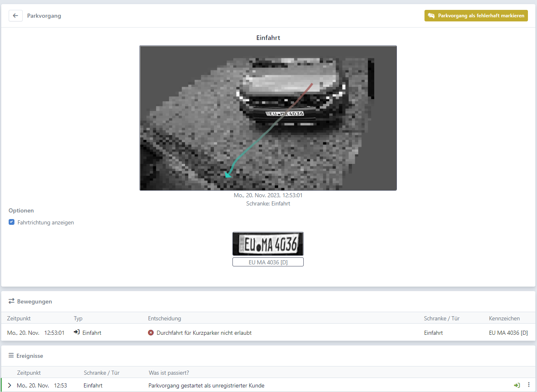Click 'Parkvorgang gestartet als unregistrierter Kunde'
Image resolution: width=537 pixels, height=392 pixels.
[x=206, y=385]
